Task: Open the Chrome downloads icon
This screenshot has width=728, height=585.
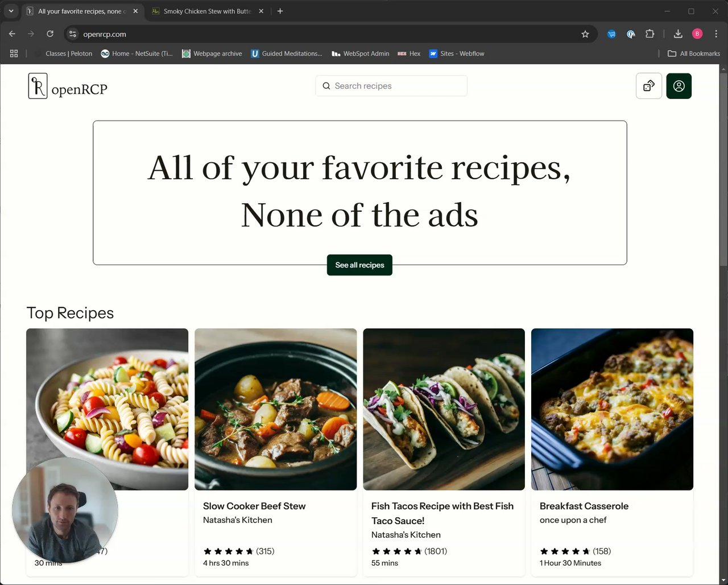Action: 678,34
